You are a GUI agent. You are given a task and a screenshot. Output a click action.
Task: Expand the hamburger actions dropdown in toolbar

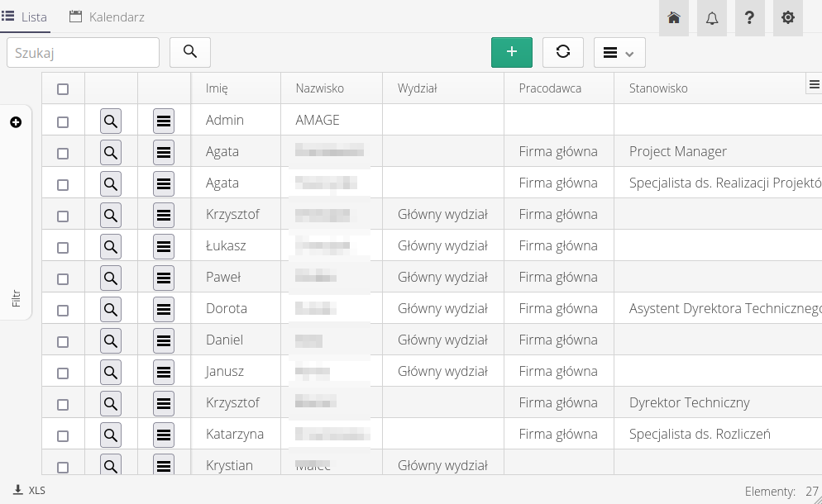point(619,53)
